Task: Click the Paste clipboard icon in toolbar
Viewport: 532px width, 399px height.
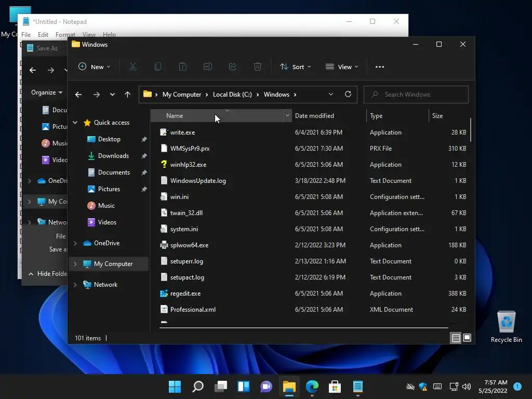Action: point(183,67)
